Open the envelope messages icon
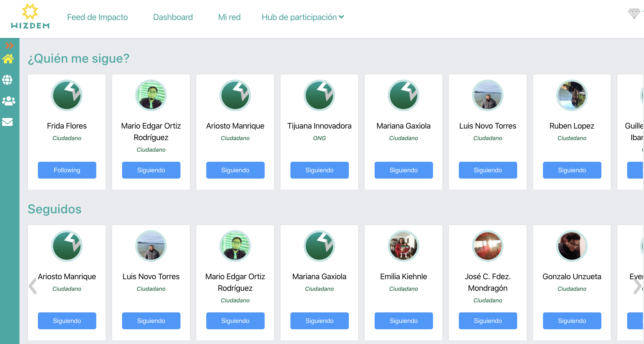This screenshot has height=344, width=644. tap(7, 122)
